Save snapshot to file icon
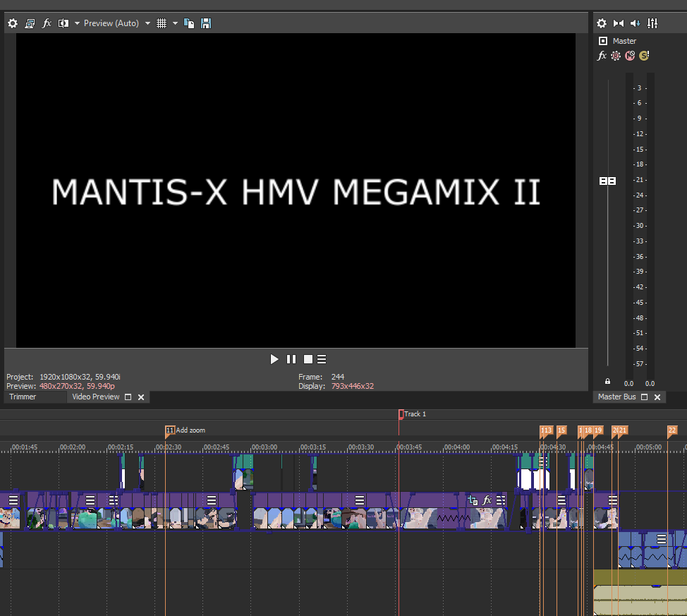The image size is (687, 616). tap(206, 23)
